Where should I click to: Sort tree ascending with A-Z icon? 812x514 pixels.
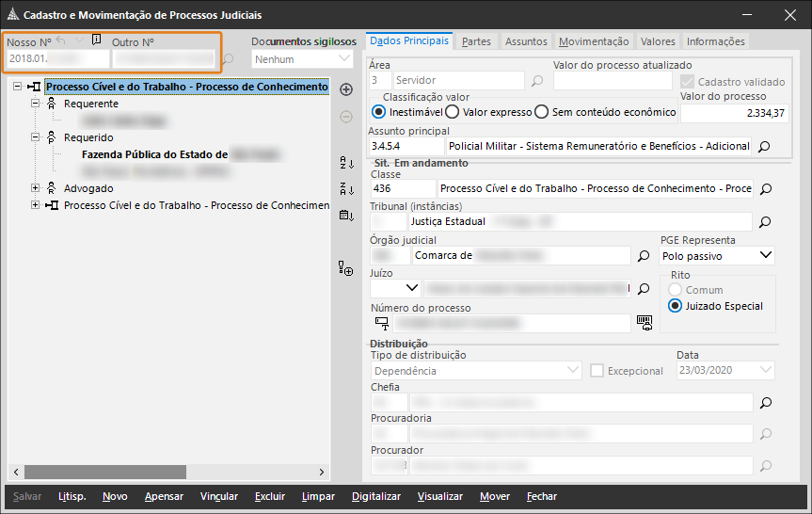pyautogui.click(x=345, y=164)
